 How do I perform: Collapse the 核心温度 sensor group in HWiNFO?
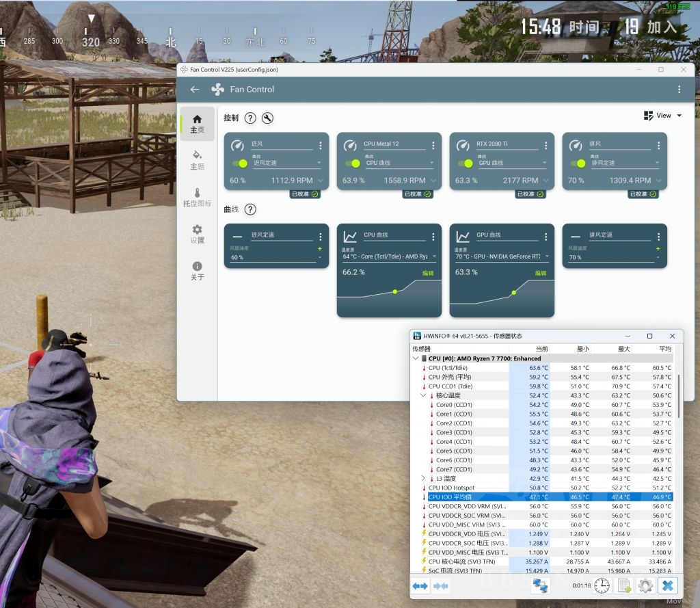tap(424, 395)
